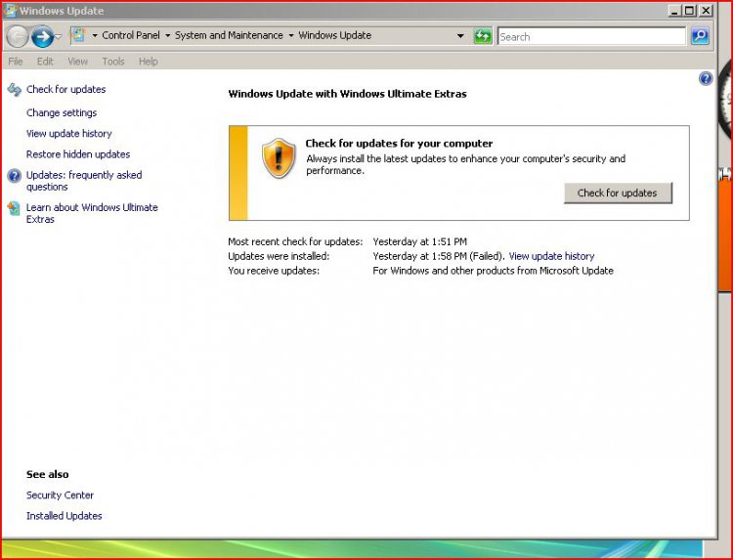This screenshot has width=733, height=560.
Task: Expand the arrow before Windows Update breadcrumb
Action: 291,35
